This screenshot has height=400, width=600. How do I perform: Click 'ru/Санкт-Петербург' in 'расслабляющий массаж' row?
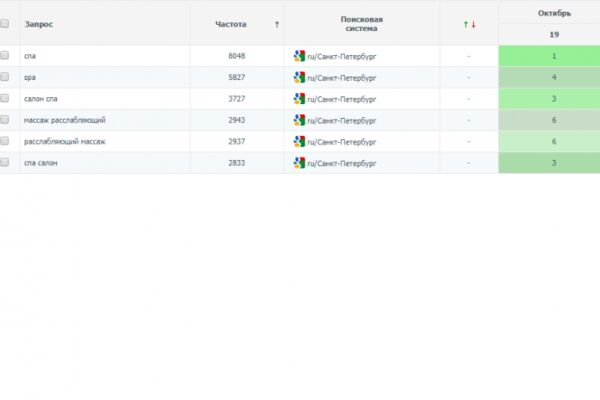(x=342, y=142)
